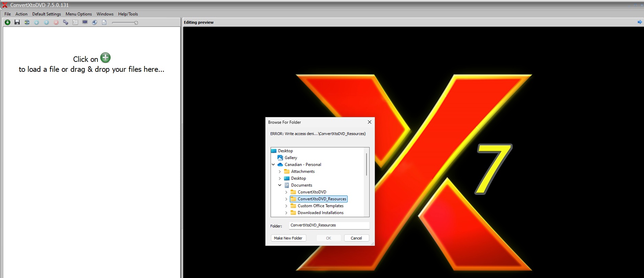Click the green add file toolbar icon
The height and width of the screenshot is (278, 644).
click(8, 22)
